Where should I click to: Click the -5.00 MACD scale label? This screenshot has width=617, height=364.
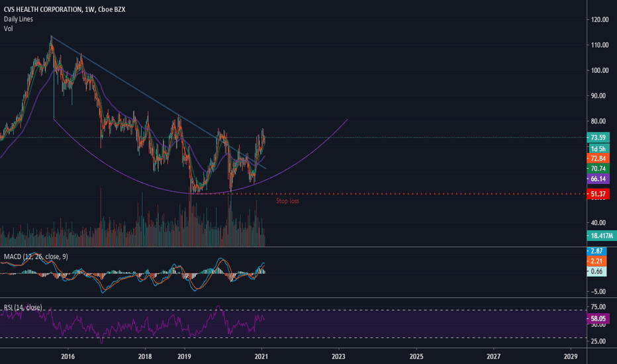click(598, 292)
